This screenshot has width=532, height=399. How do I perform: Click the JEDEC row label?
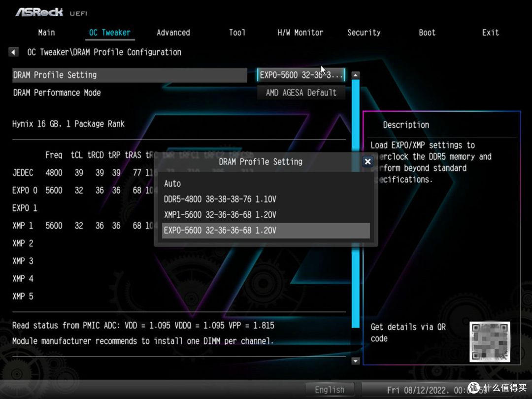click(23, 173)
